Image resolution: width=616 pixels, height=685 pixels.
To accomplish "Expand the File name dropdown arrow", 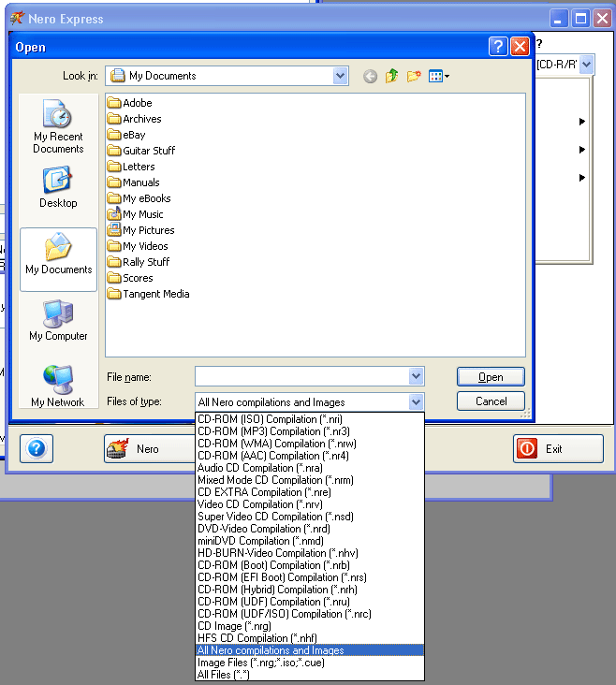I will (416, 376).
